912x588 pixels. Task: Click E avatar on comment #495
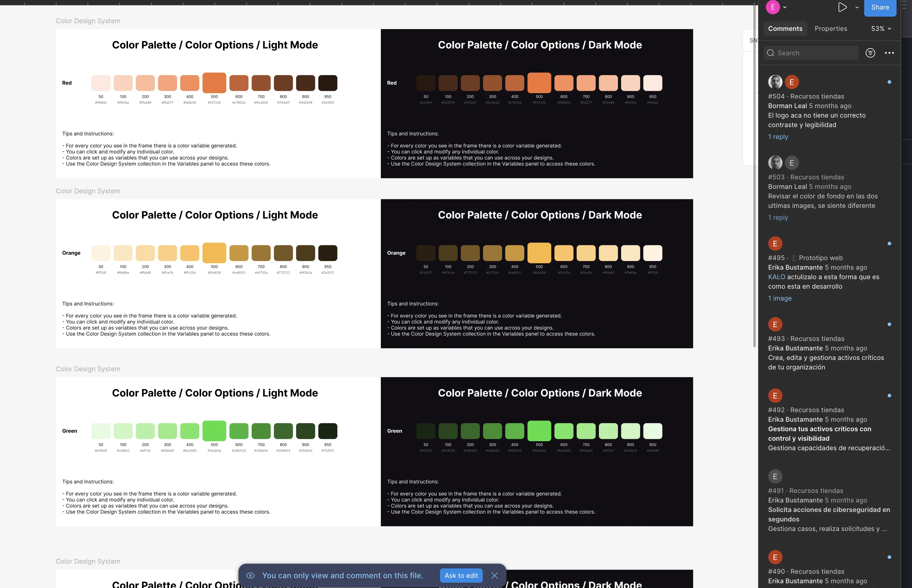(x=775, y=244)
